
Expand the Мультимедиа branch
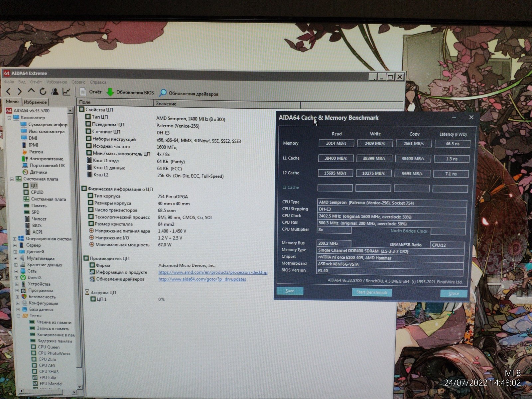point(15,258)
